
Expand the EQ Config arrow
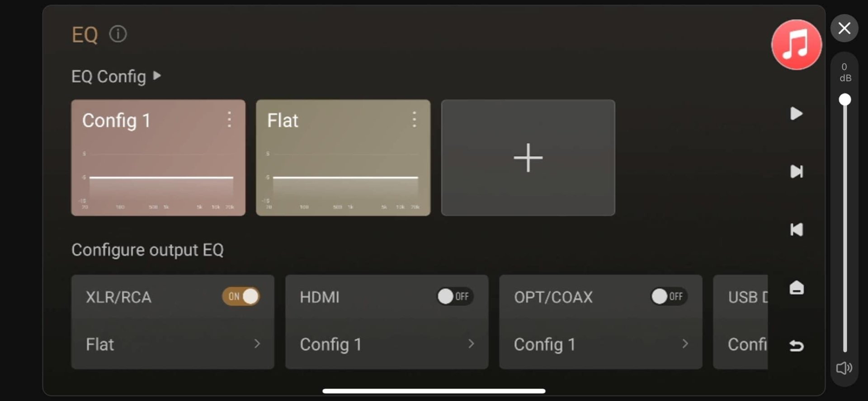click(x=157, y=76)
